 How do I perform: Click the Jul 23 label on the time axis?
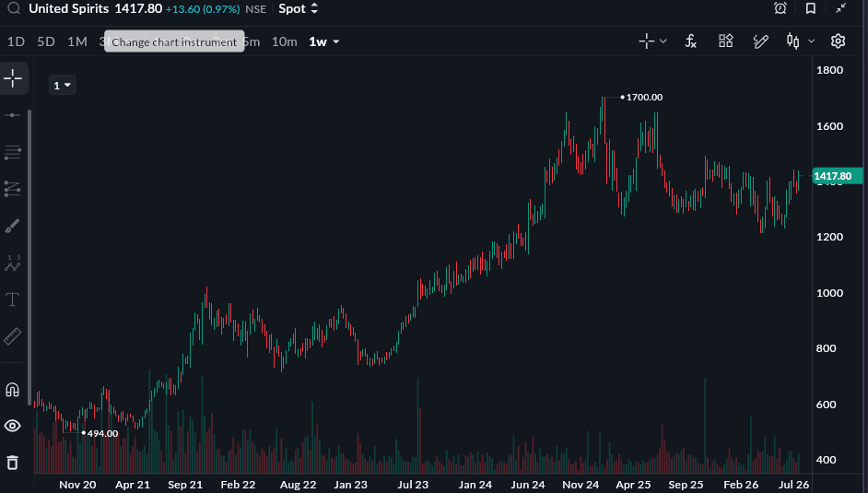tap(413, 485)
